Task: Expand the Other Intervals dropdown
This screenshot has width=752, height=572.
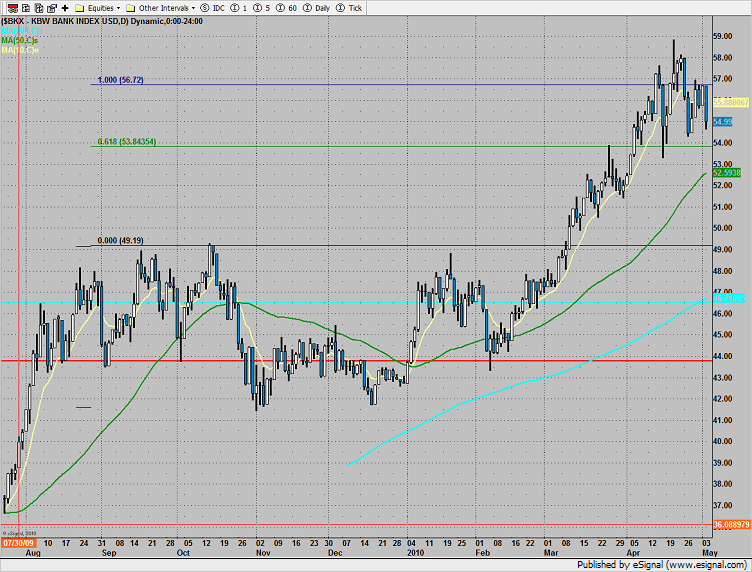Action: coord(168,7)
